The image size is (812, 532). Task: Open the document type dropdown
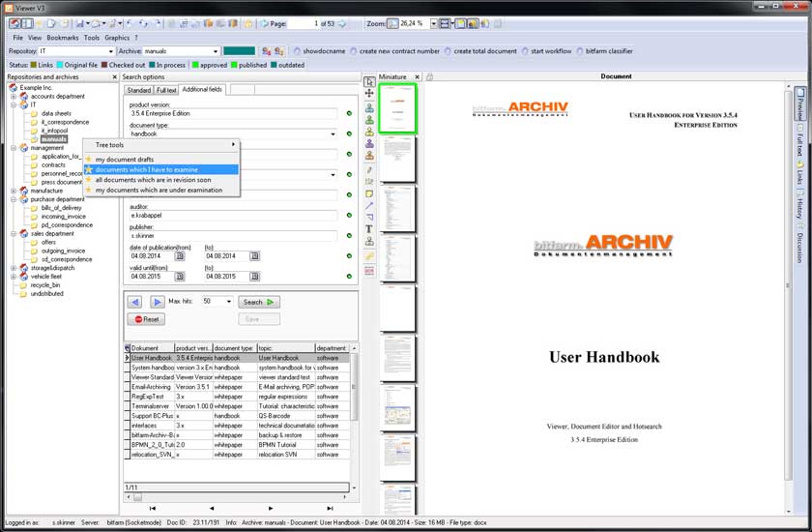click(333, 133)
